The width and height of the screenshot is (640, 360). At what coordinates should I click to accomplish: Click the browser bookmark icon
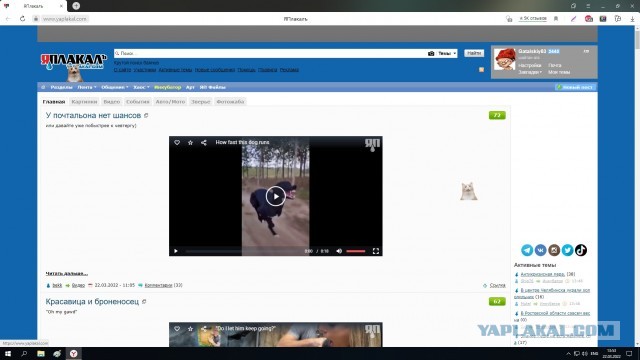click(556, 19)
